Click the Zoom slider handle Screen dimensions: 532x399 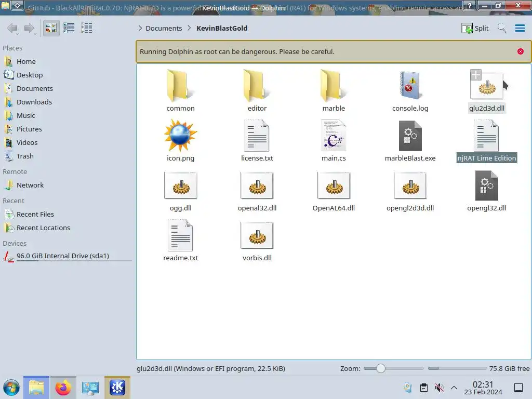click(x=381, y=368)
